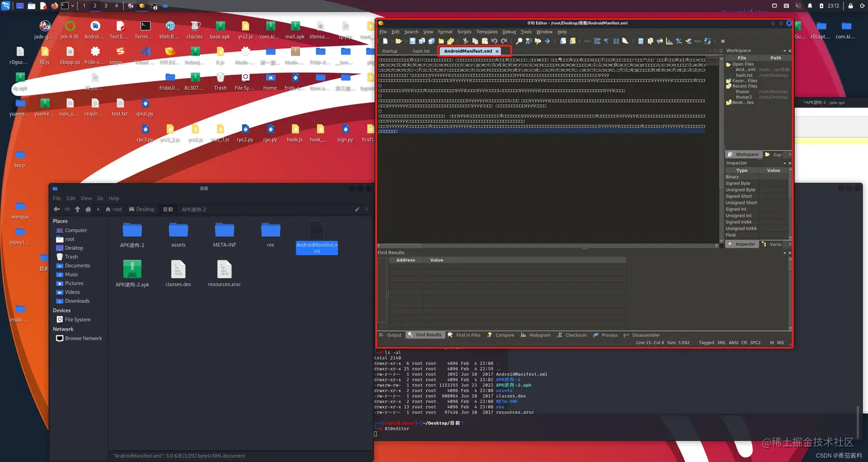Open the dropdown arrow next to the New file icon
The image size is (868, 462).
392,41
